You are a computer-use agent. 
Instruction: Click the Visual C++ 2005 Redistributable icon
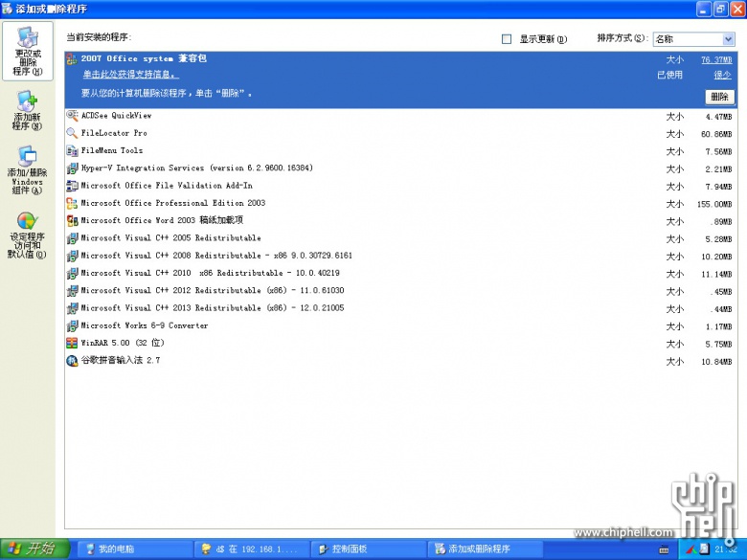pos(72,238)
